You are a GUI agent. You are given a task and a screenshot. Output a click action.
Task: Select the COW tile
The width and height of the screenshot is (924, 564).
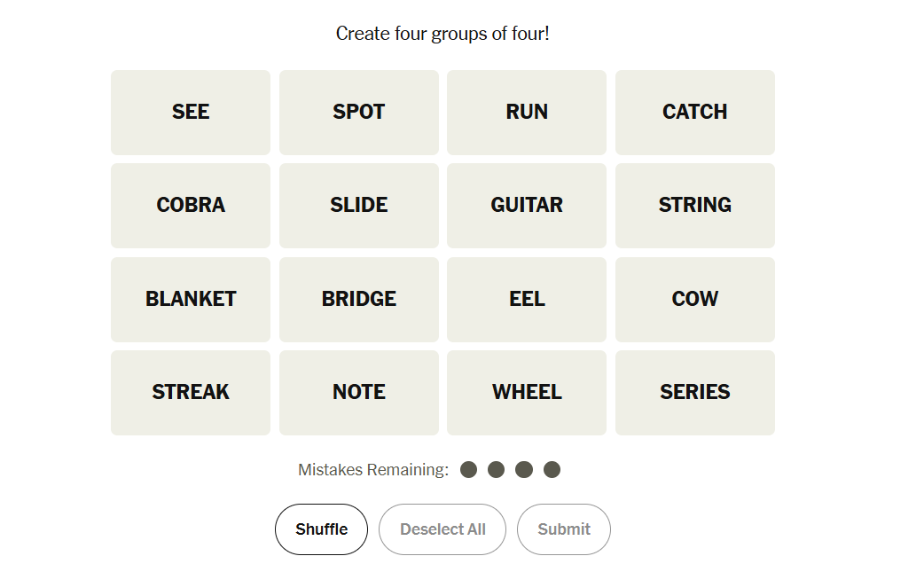pos(695,300)
